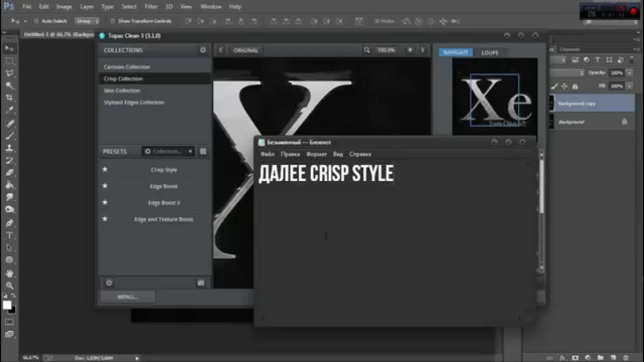
Task: Select Stylized Edges Collection
Action: 134,102
